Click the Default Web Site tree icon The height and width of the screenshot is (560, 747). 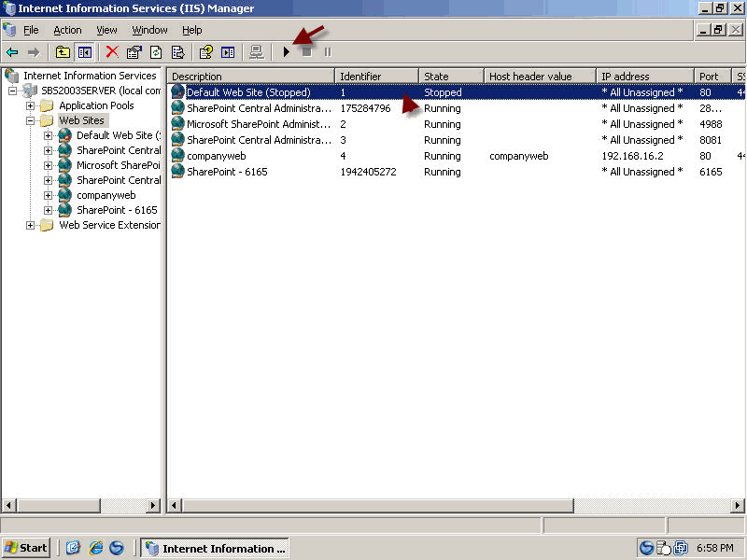65,135
